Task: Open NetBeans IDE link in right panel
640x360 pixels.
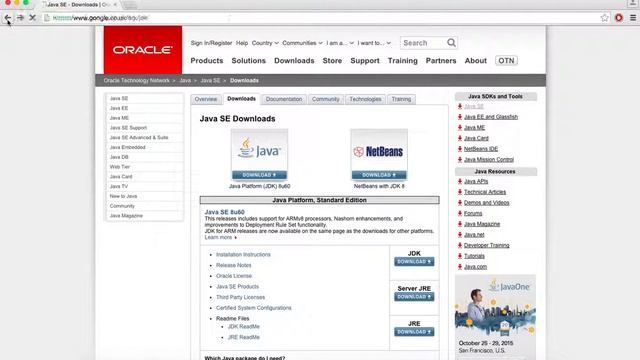Action: (481, 149)
